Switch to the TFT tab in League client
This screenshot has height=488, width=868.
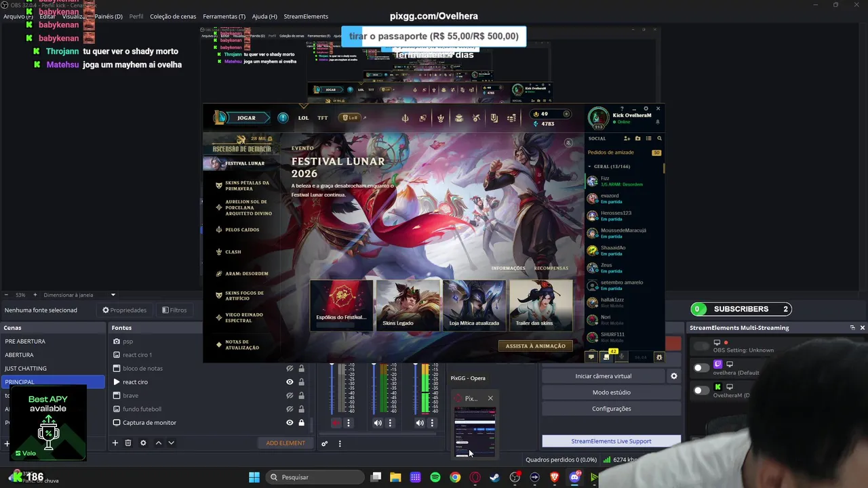click(323, 118)
